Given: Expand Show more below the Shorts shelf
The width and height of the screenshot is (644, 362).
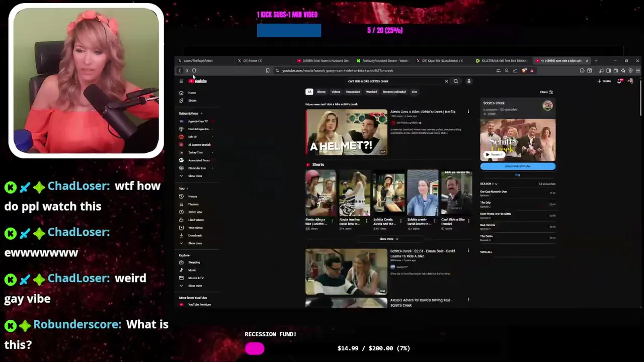Looking at the screenshot, I should click(389, 239).
